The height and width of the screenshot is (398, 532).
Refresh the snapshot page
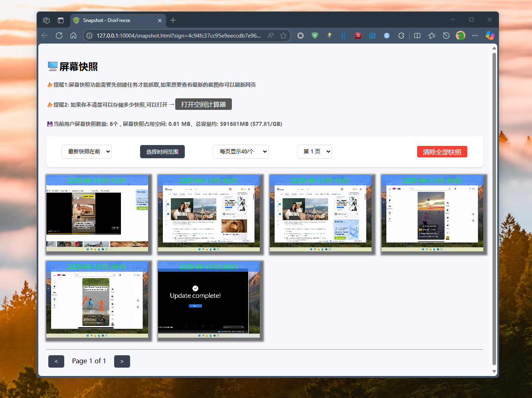[59, 36]
